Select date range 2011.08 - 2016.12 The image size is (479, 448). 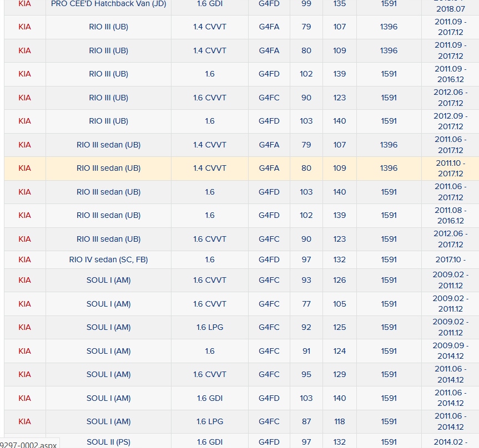click(x=450, y=216)
